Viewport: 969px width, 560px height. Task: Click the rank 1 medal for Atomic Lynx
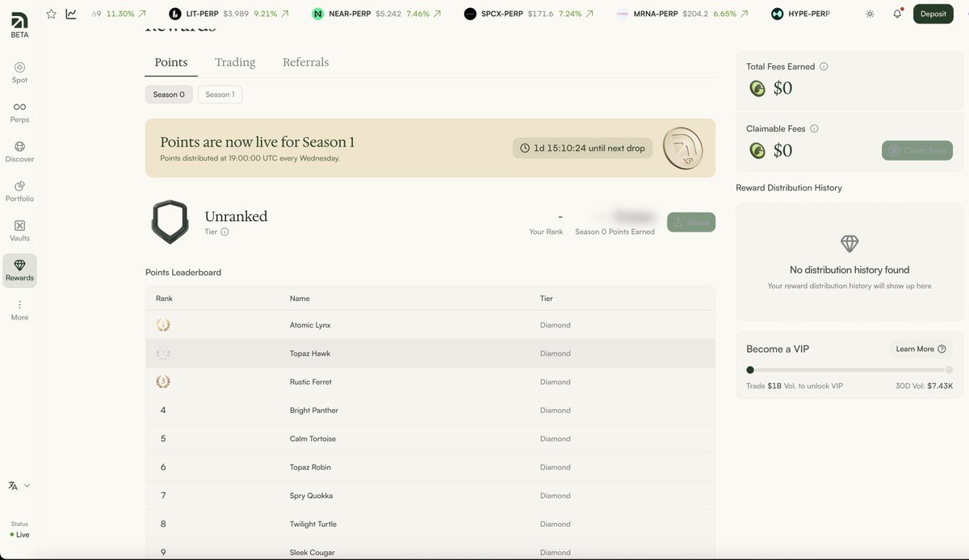[x=163, y=325]
